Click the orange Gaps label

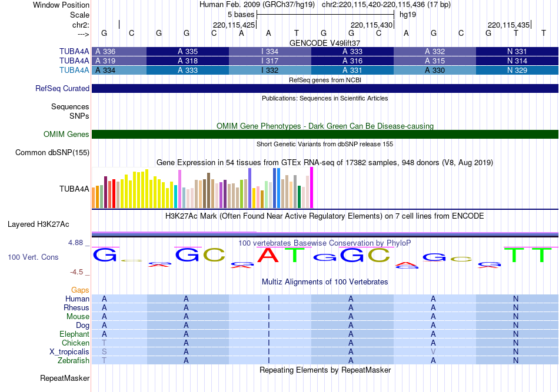(80, 290)
